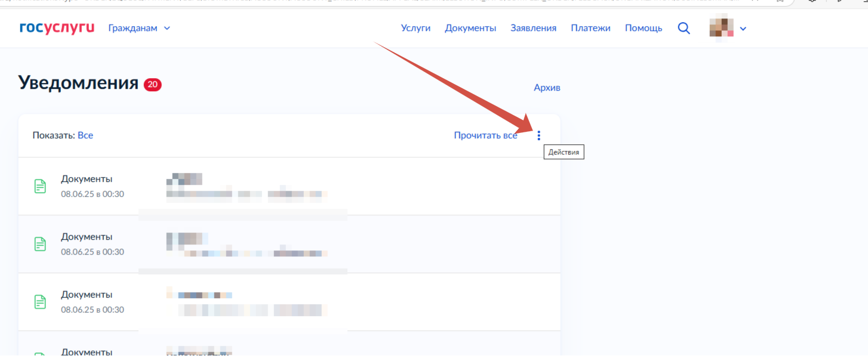Click the second notification's green document icon

40,244
